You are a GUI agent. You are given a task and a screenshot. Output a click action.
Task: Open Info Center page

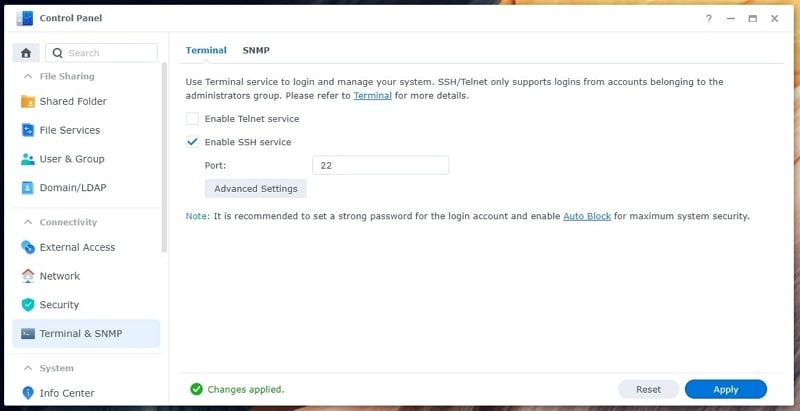pos(86,393)
